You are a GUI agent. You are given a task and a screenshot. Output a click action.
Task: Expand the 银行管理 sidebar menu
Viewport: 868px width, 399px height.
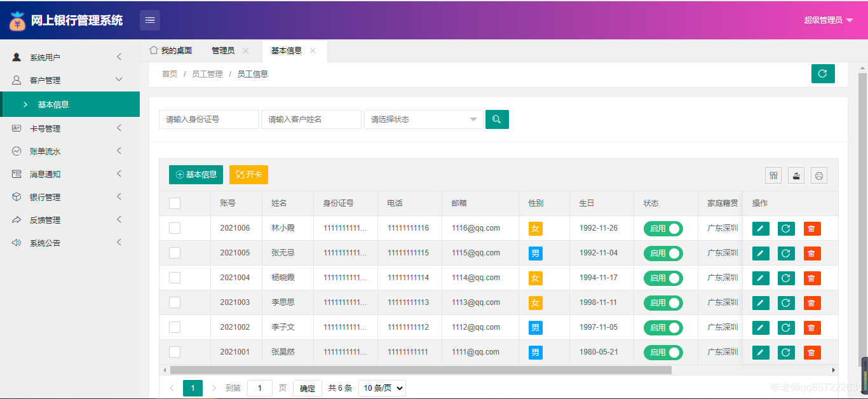tap(70, 197)
